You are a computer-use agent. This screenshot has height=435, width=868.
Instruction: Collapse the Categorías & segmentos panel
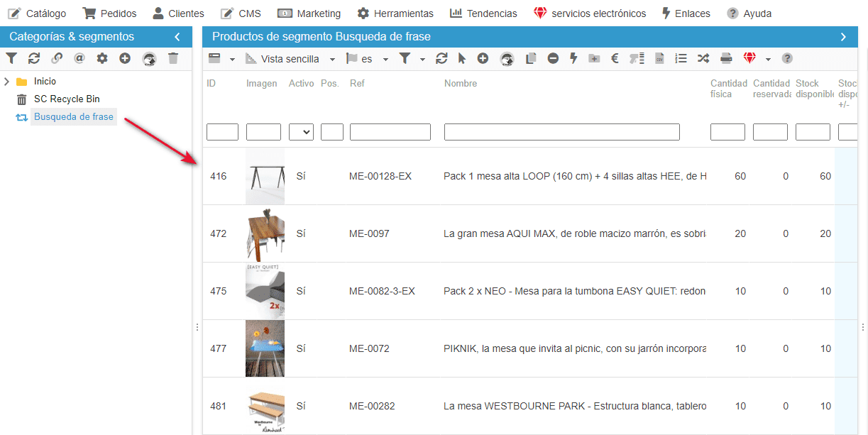177,37
